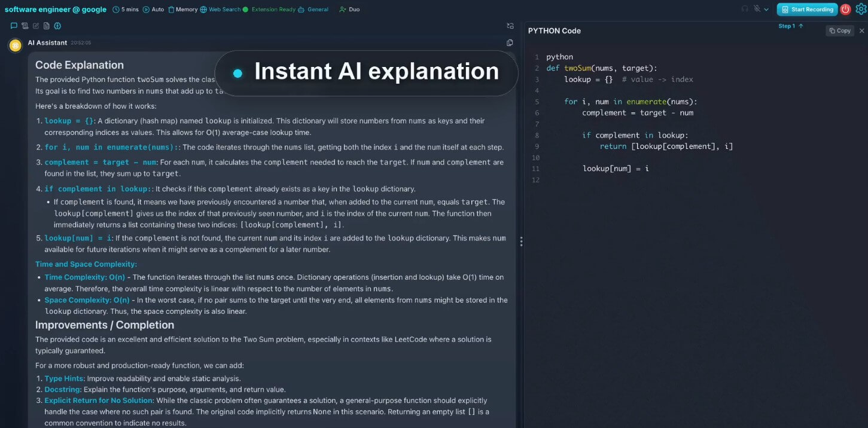Click the 'Time Complexity: O(n)' text
The image size is (868, 428).
click(x=85, y=277)
